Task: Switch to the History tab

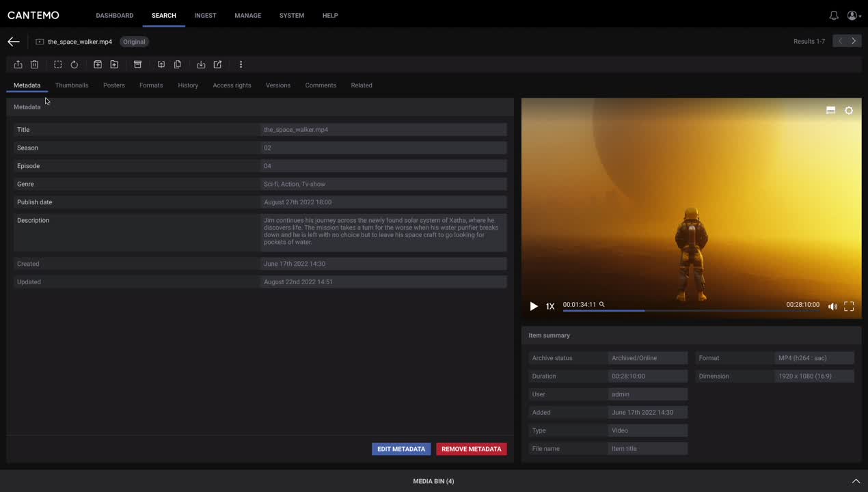Action: 188,85
